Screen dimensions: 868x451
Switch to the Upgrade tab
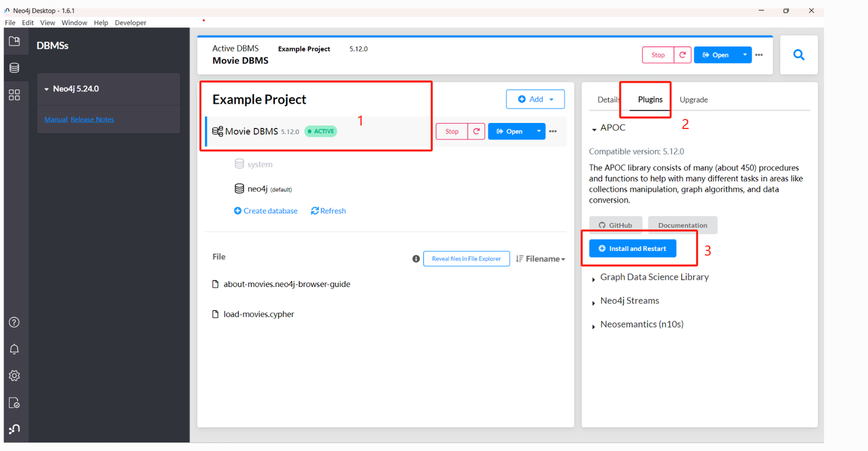[x=694, y=99]
